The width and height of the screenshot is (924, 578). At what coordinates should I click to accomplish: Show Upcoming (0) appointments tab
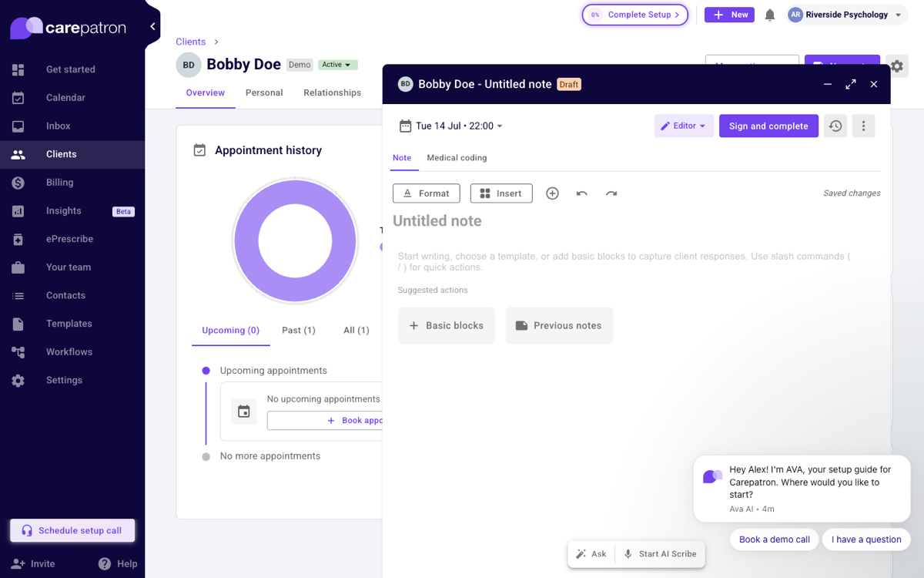[231, 331]
